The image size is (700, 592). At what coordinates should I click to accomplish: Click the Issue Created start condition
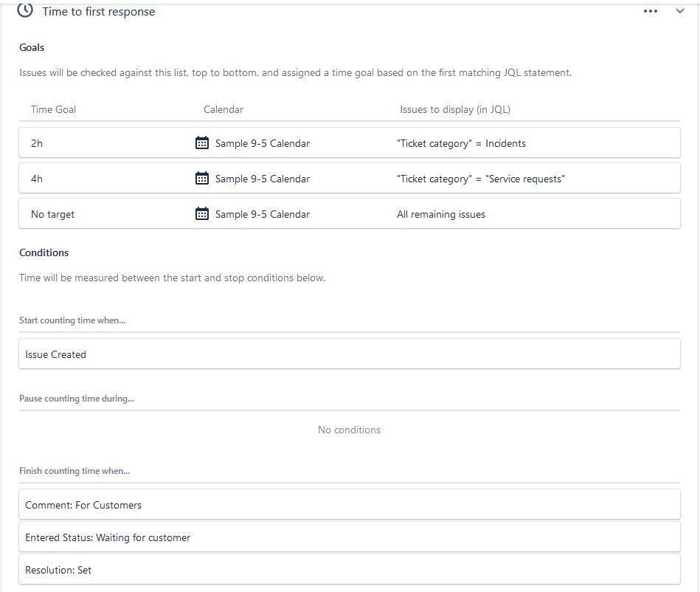56,354
